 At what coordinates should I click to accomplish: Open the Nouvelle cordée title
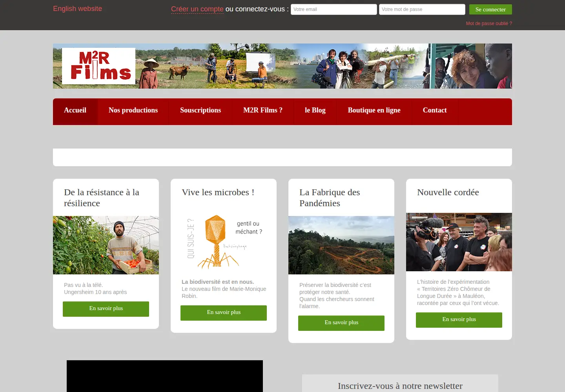point(448,192)
